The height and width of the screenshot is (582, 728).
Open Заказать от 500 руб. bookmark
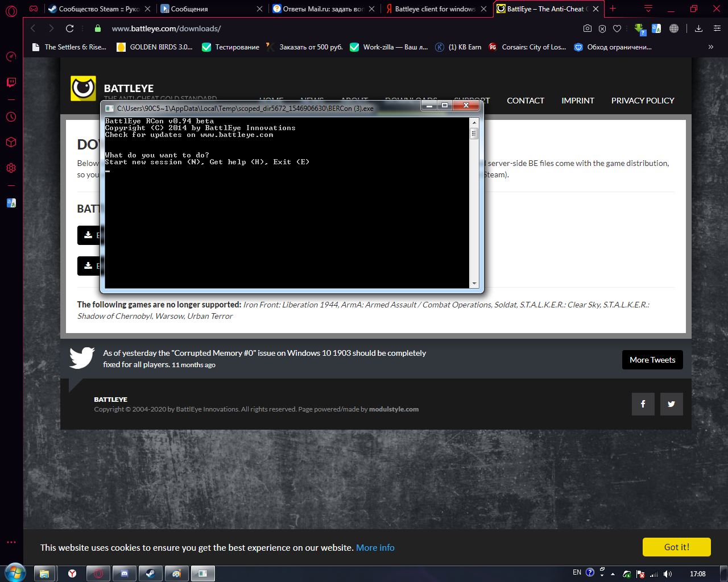(x=305, y=47)
